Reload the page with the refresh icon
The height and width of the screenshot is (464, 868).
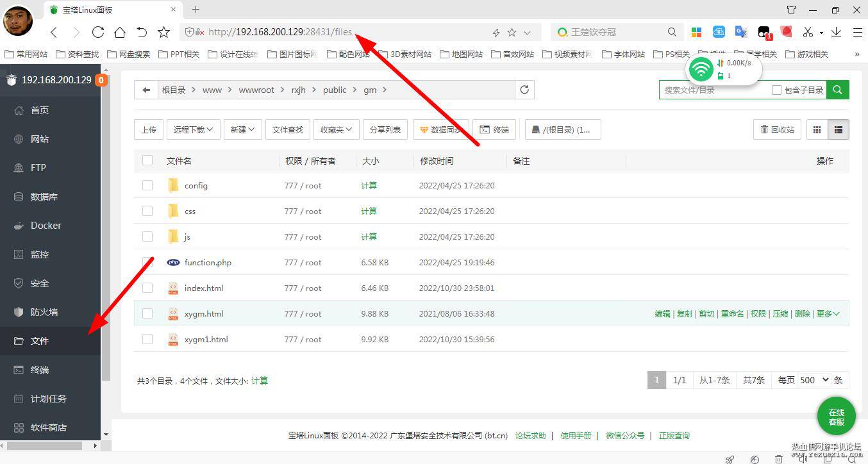tap(98, 32)
